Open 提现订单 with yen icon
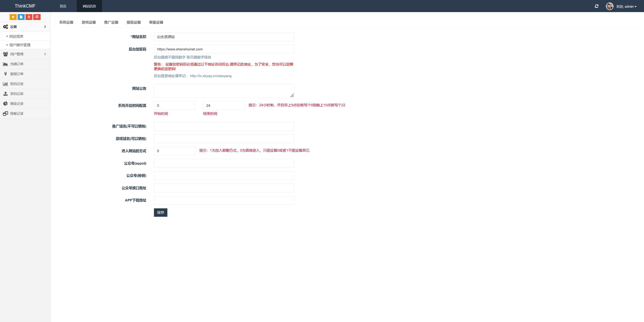 [17, 74]
